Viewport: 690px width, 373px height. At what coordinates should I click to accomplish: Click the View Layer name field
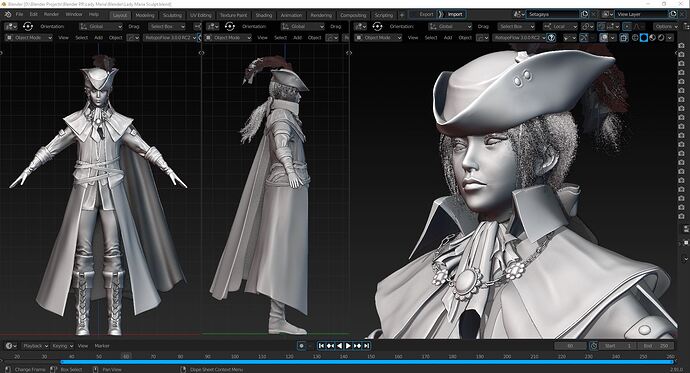pyautogui.click(x=641, y=14)
